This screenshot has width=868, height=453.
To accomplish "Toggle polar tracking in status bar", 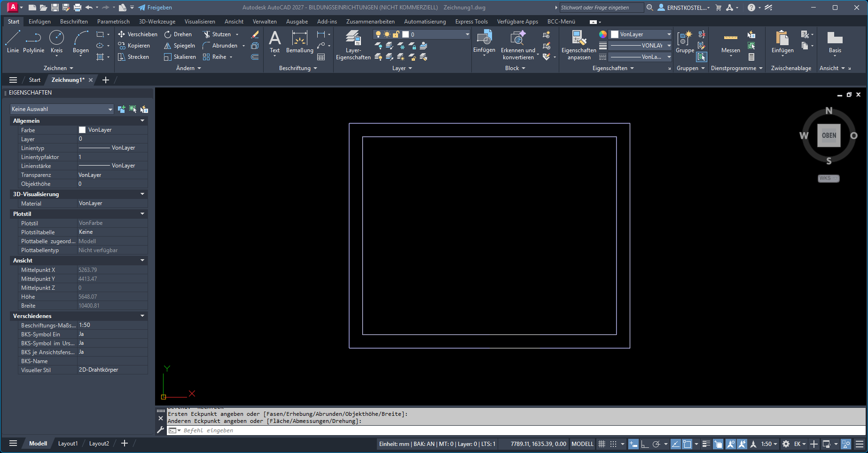I will pyautogui.click(x=657, y=444).
